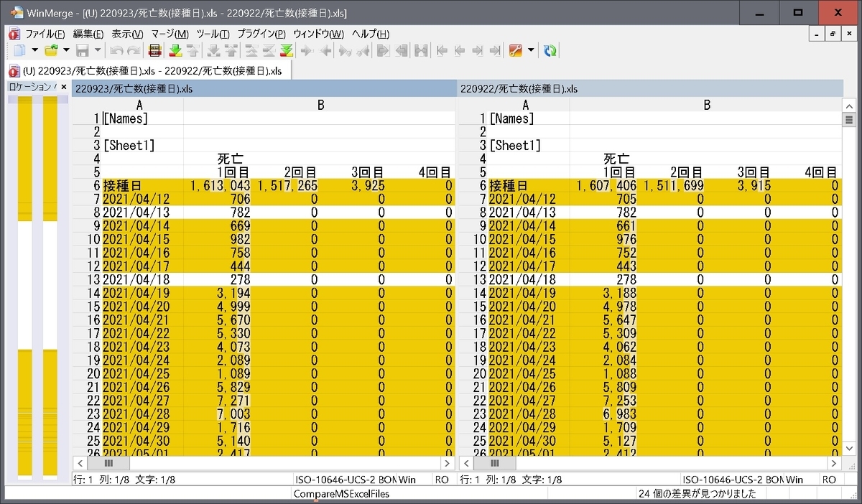
Task: Click the left pane path header 220923/死亡数(接種日).xls
Action: tap(264, 89)
